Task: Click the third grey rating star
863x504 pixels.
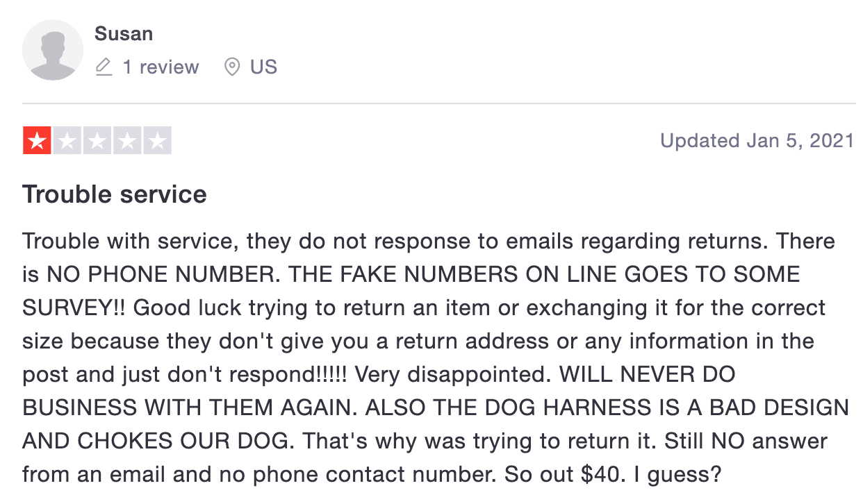Action: pyautogui.click(x=97, y=141)
